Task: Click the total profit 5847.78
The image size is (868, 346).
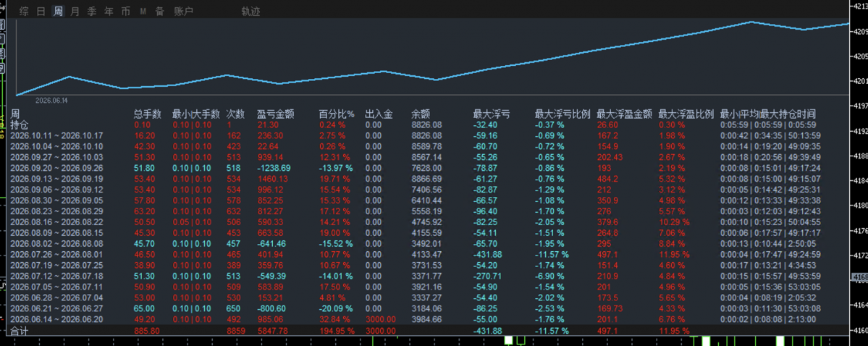Action: [x=272, y=331]
